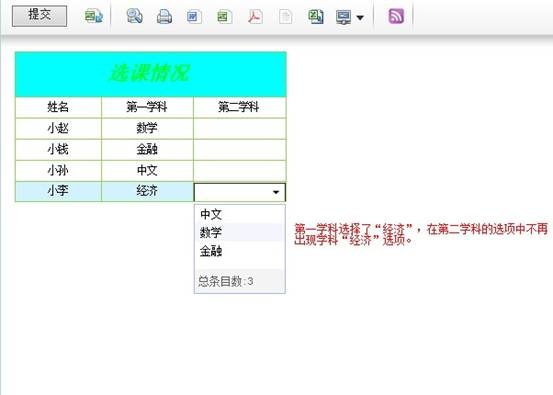Click the 第二学科 cell for 小孙
This screenshot has height=395, width=553.
[239, 171]
